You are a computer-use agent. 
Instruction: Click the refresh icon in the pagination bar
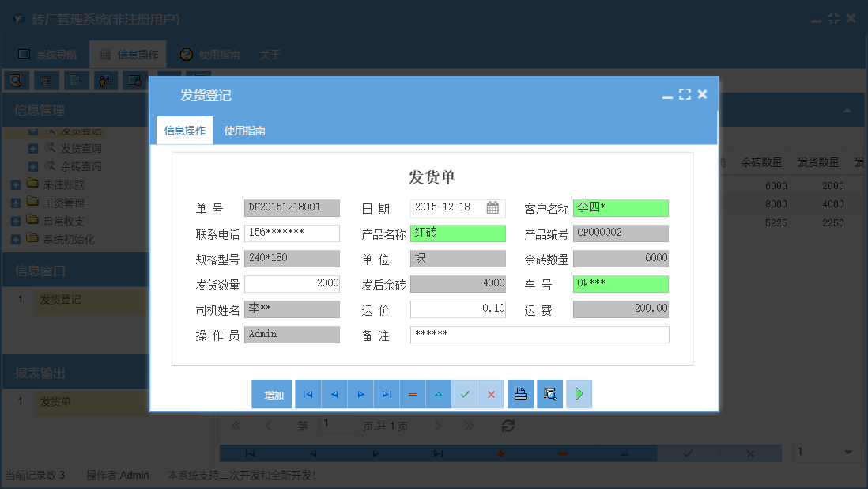tap(508, 425)
